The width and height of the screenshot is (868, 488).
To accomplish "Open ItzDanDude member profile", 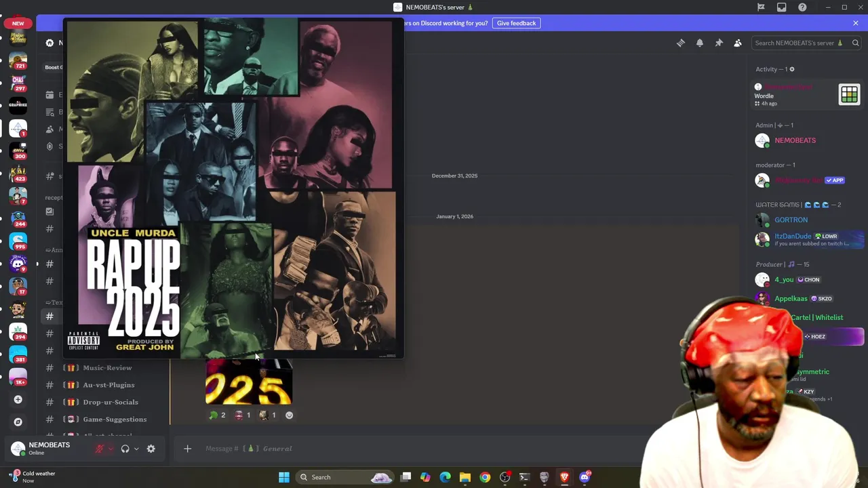I will click(807, 239).
